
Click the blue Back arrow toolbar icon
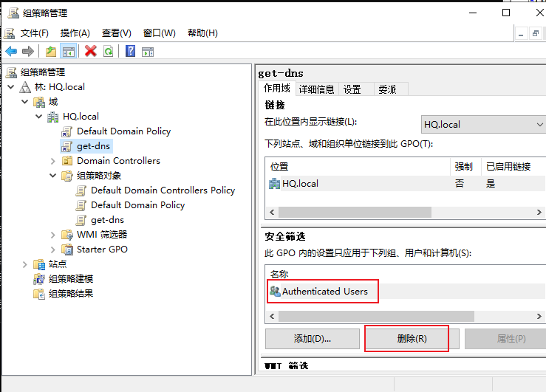point(11,52)
